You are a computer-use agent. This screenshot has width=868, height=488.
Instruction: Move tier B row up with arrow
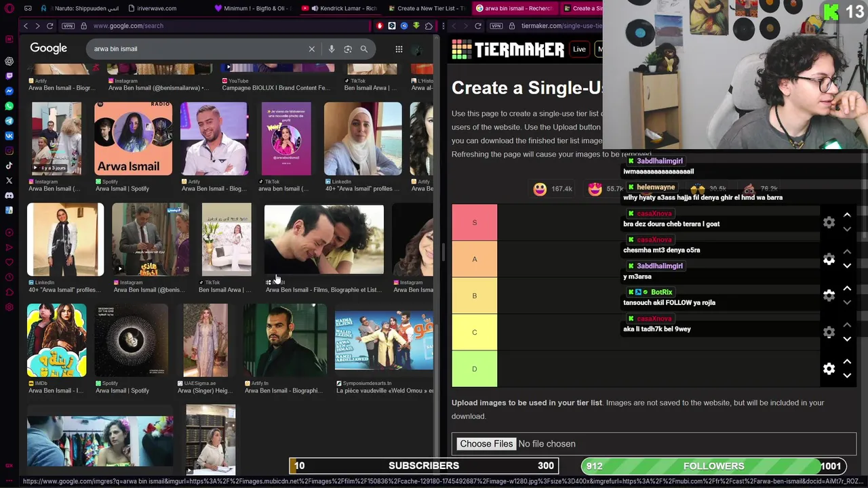[x=847, y=288]
